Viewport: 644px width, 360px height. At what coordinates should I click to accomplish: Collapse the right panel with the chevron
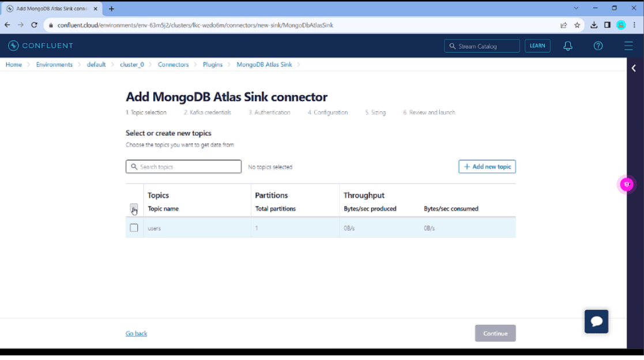(x=633, y=67)
